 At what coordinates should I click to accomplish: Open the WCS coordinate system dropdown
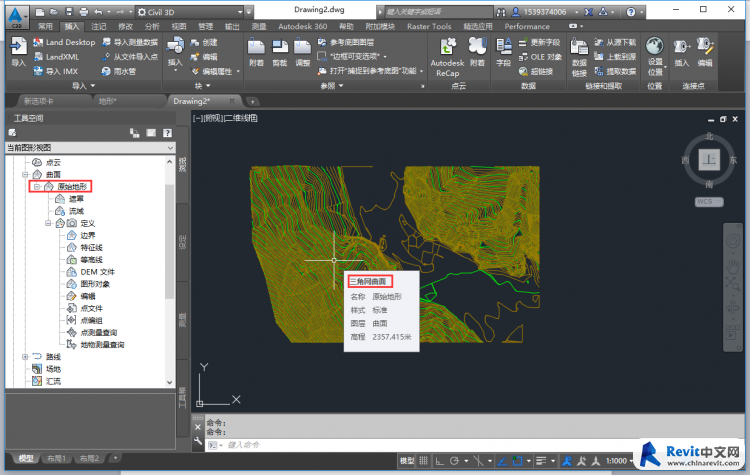[709, 202]
